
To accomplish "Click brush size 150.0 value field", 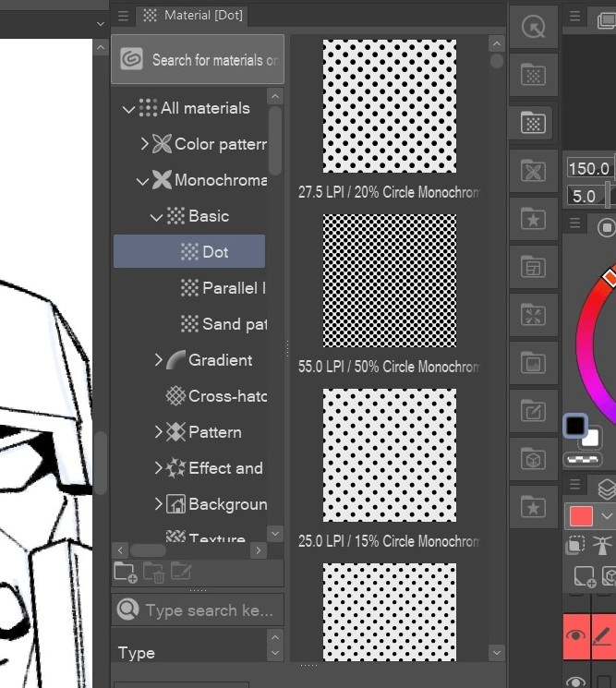I will pos(589,168).
